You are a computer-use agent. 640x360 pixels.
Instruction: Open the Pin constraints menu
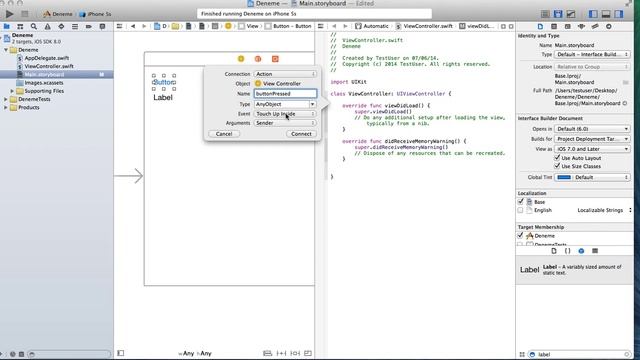point(281,353)
